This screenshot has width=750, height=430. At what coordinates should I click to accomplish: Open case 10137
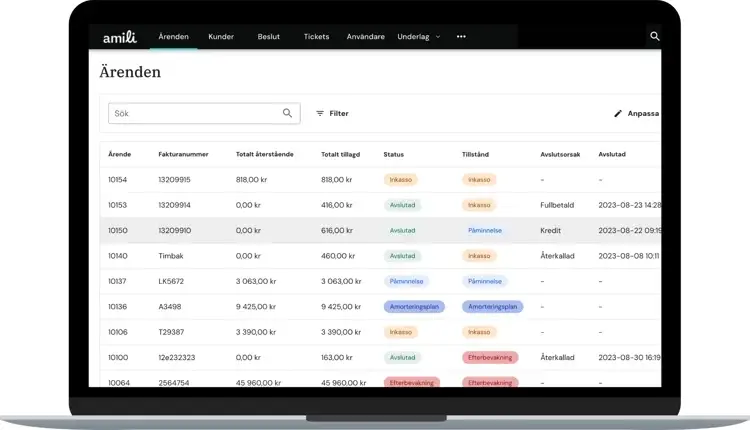pyautogui.click(x=117, y=281)
